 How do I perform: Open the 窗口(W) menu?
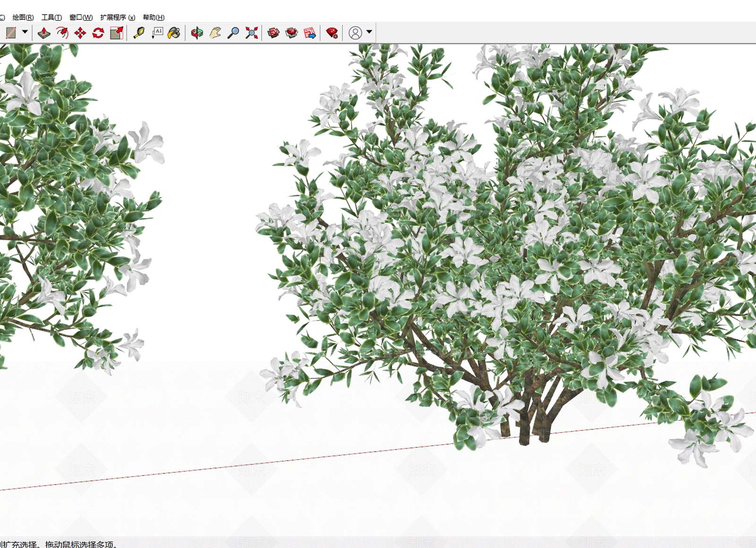coord(81,17)
